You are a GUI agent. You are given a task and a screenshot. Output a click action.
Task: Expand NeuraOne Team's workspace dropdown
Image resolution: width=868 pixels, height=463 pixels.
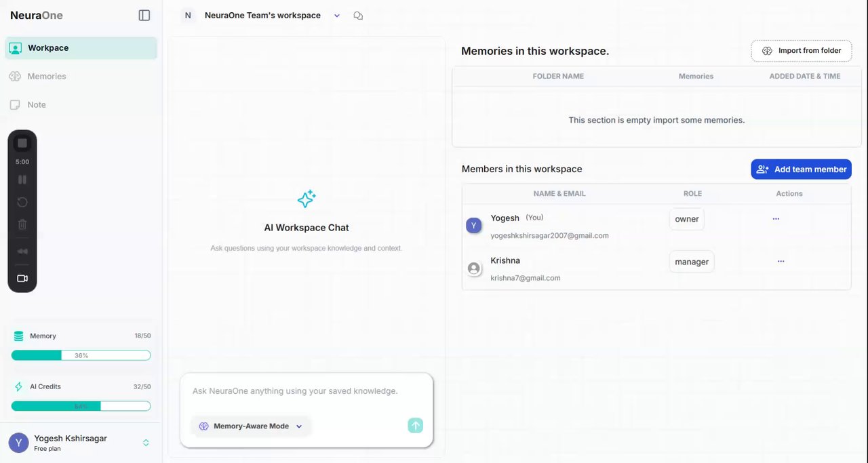337,16
